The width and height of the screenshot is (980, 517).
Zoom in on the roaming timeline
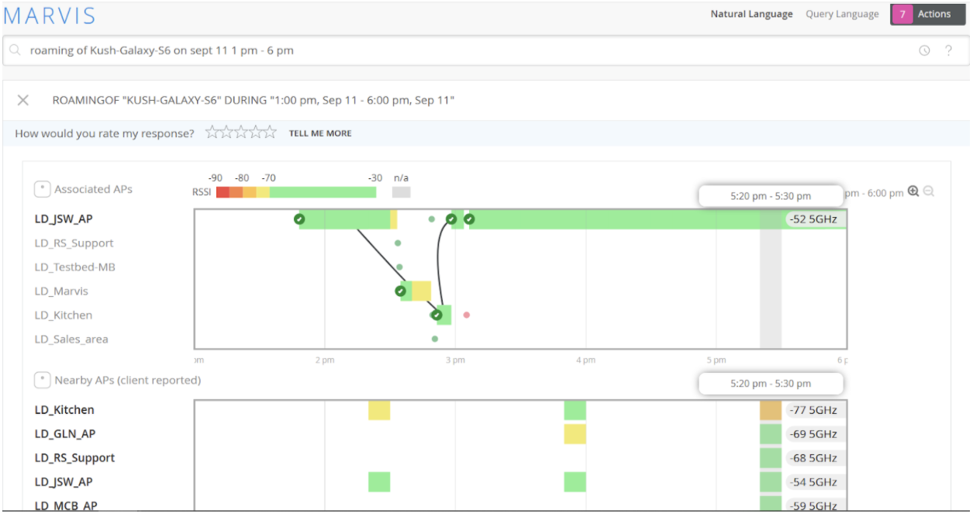[x=913, y=191]
